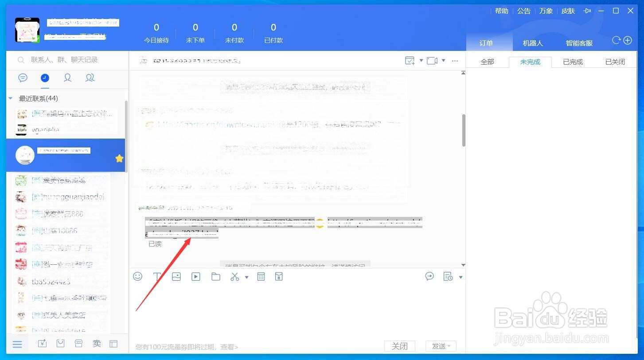
Task: Expand the task icon dropdown arrow
Action: click(x=421, y=61)
